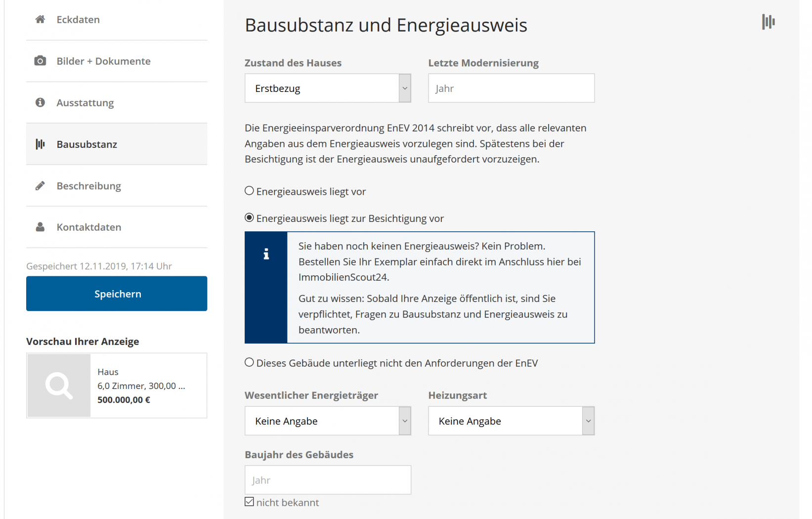Viewport: 812px width, 519px height.
Task: Click the Letzte Modernisierung year field
Action: (511, 88)
